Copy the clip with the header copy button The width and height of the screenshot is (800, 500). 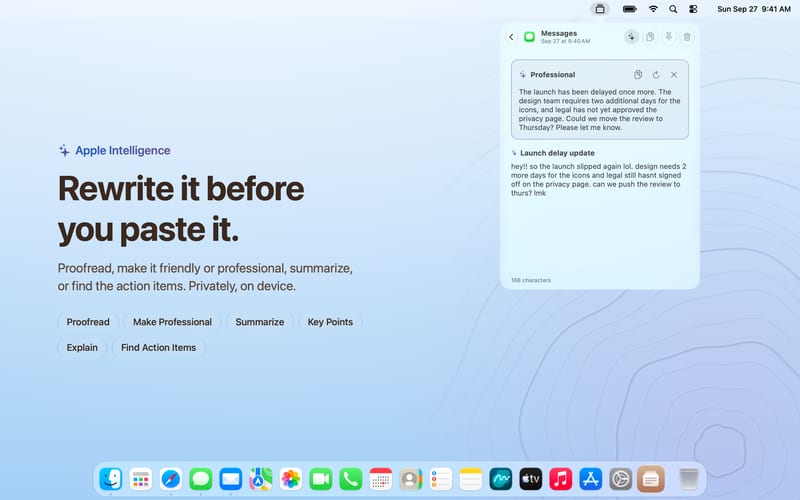click(x=650, y=37)
